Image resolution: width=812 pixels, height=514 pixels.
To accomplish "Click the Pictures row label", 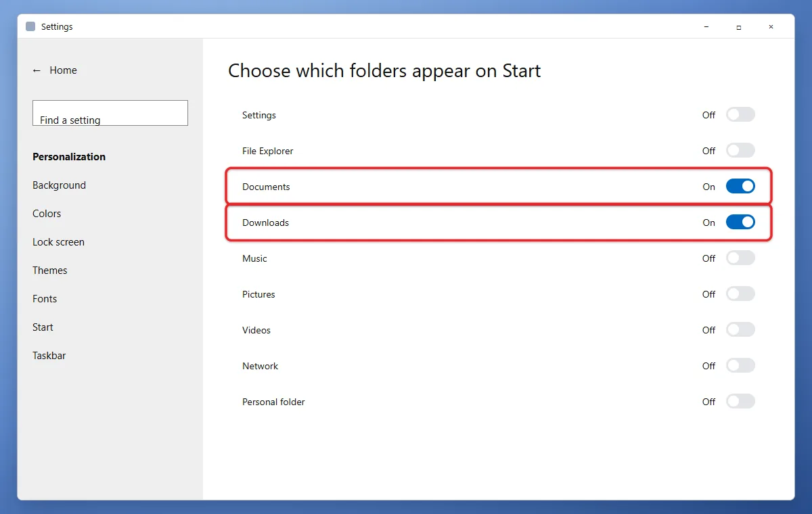I will (258, 294).
